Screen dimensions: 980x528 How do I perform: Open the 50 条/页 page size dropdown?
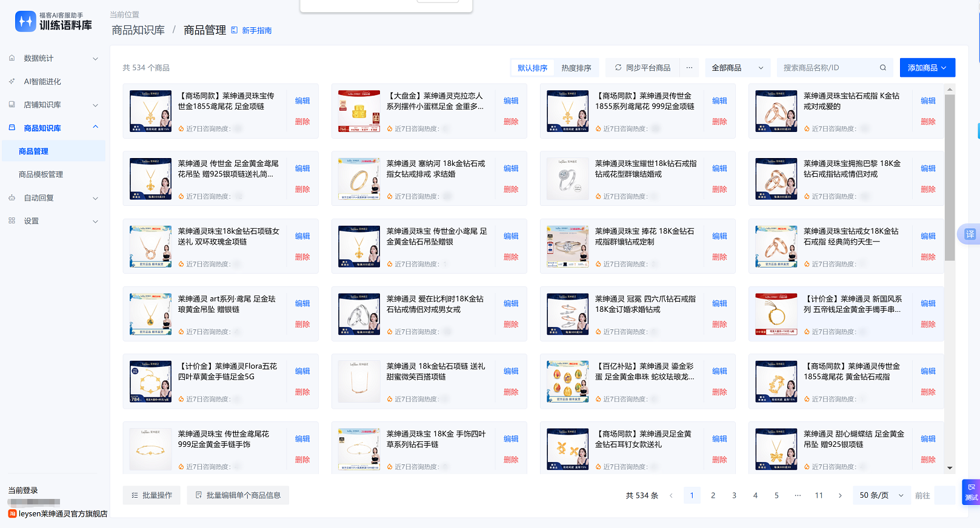click(881, 495)
